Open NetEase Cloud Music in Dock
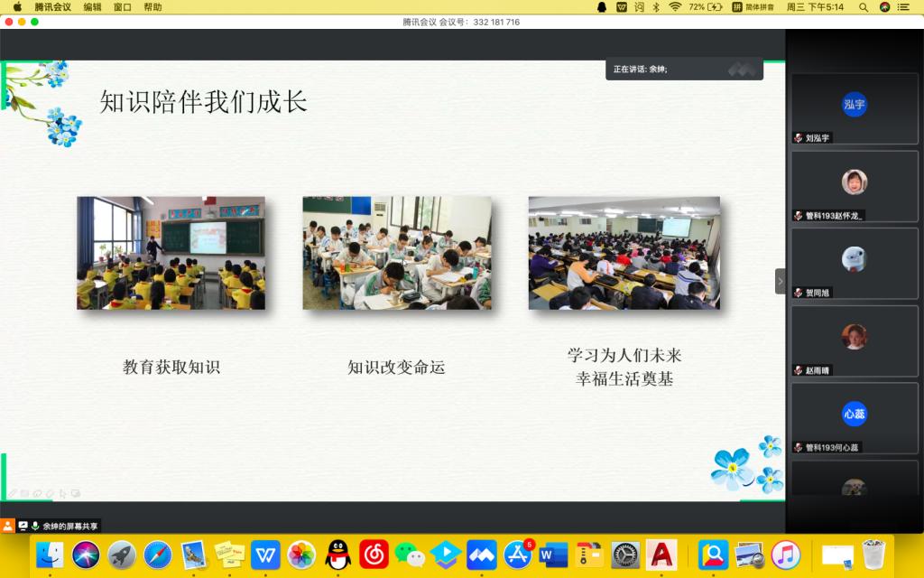924x578 pixels. click(x=374, y=554)
